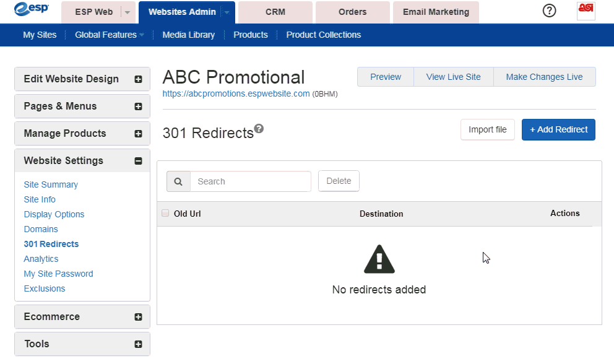The width and height of the screenshot is (614, 364).
Task: Switch to the Websites Admin tab
Action: (182, 12)
